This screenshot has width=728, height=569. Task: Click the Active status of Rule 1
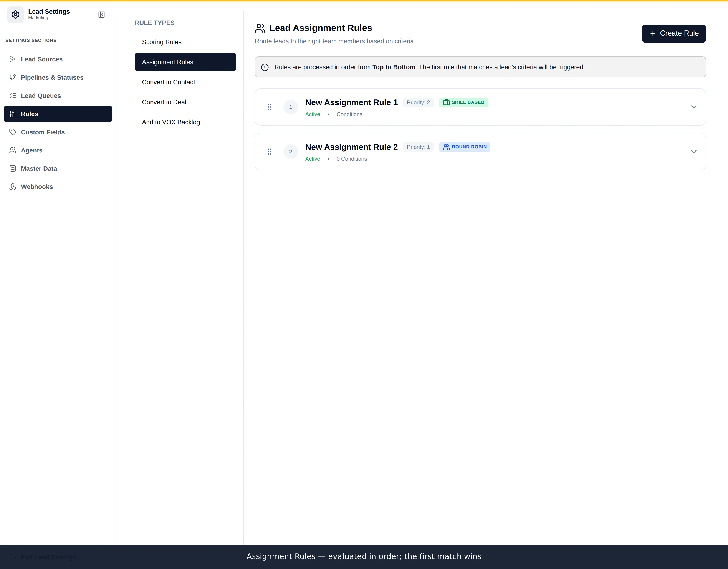[x=313, y=114]
